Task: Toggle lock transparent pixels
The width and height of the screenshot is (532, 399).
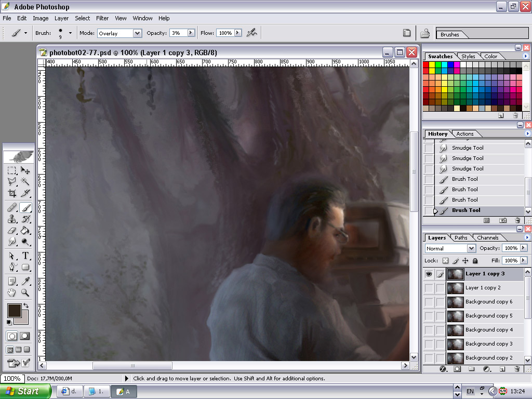Action: click(x=445, y=261)
